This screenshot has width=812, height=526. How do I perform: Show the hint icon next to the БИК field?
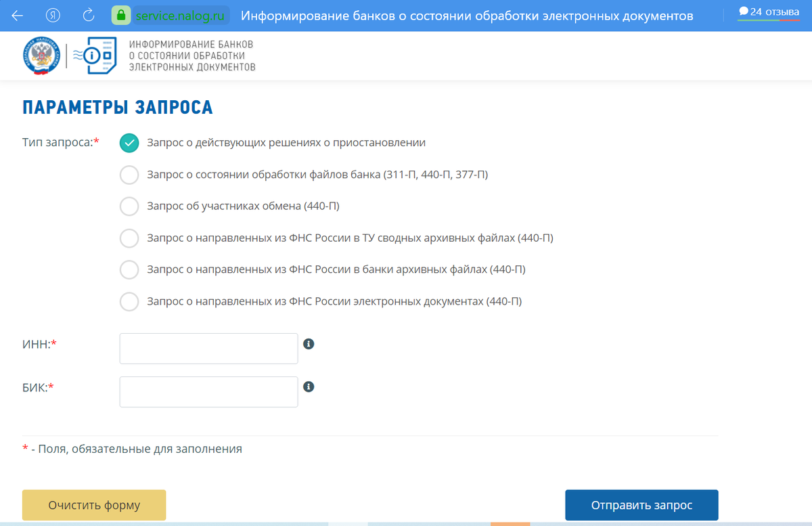coord(309,387)
